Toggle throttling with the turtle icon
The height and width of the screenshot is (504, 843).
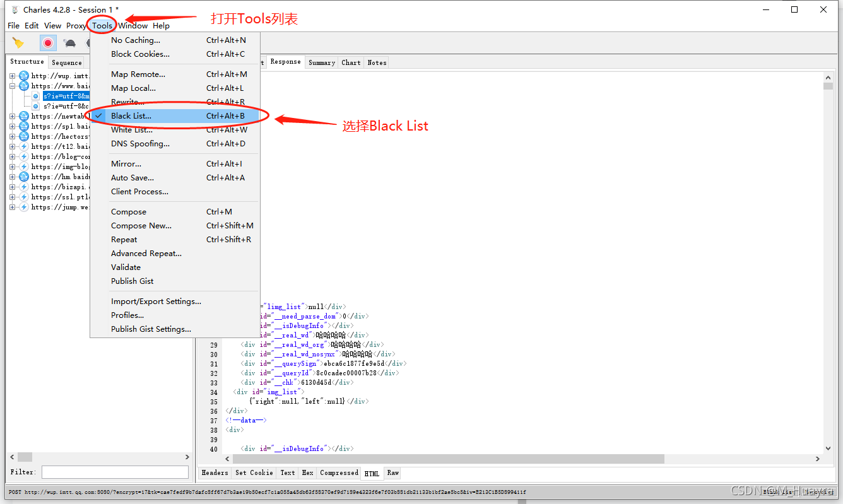(x=69, y=43)
